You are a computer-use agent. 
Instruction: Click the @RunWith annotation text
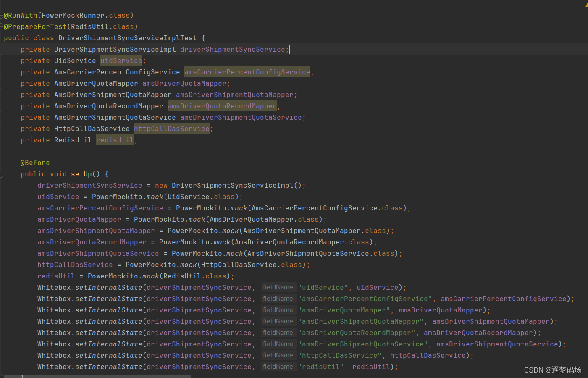click(21, 16)
